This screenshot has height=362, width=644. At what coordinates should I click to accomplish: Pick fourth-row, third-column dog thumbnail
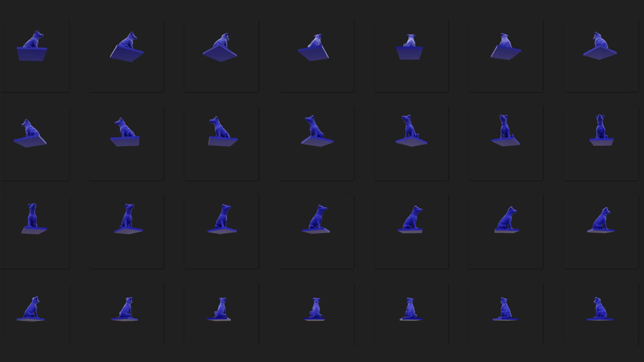pos(221,314)
